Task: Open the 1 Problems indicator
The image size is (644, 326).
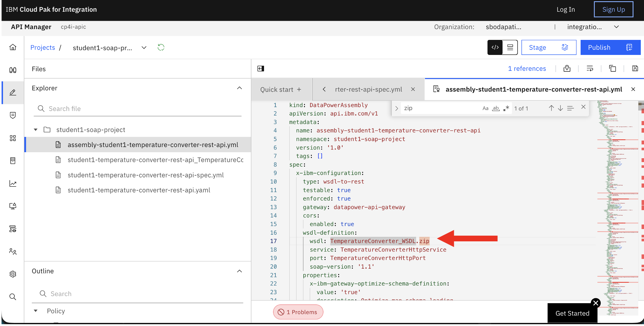Action: tap(298, 312)
